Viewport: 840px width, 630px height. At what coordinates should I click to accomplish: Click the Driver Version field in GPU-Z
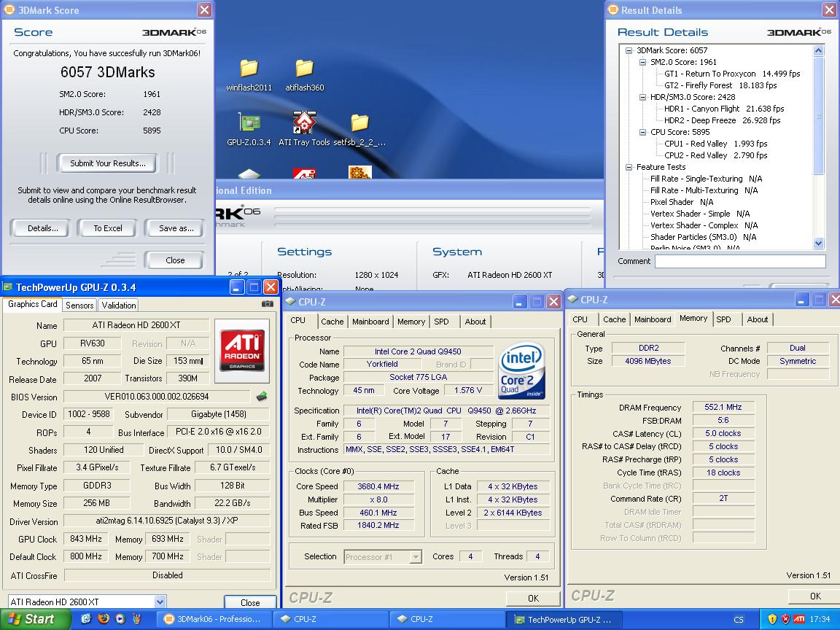coord(166,521)
